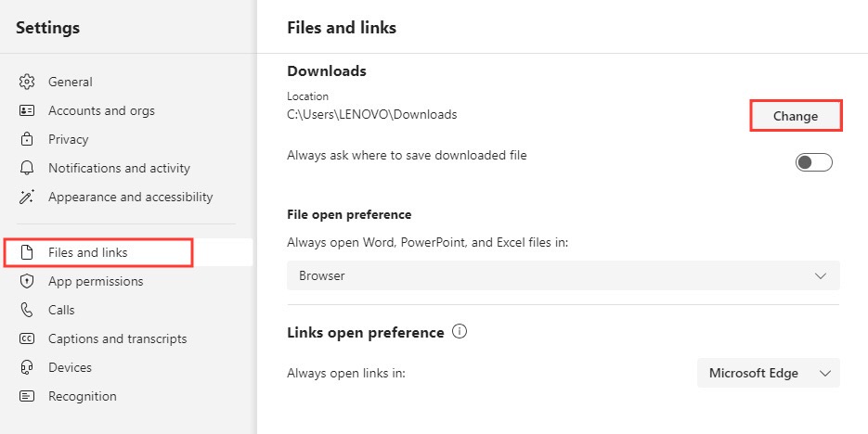This screenshot has height=434, width=868.
Task: Click the Notifications bell icon
Action: 27,168
